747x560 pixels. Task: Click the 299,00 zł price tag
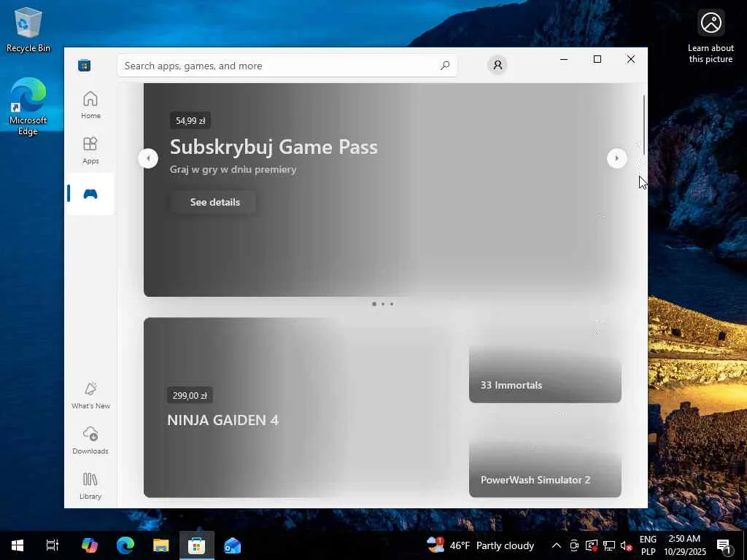click(x=190, y=395)
